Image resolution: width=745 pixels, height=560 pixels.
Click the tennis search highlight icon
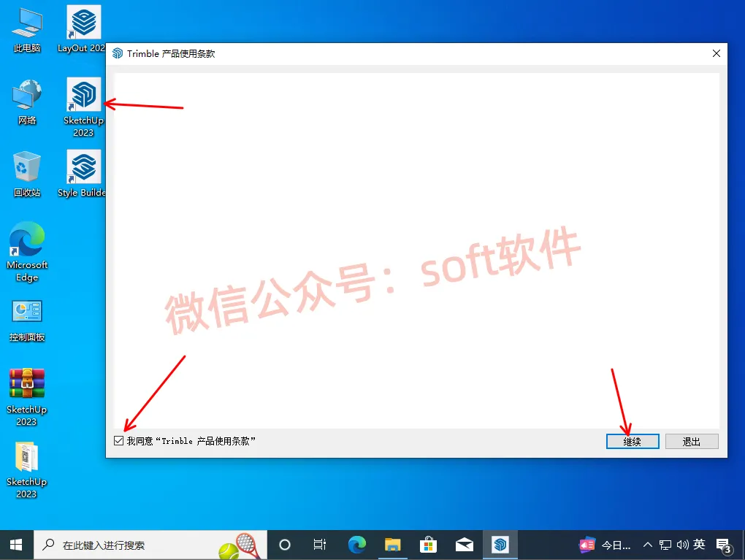click(x=240, y=546)
